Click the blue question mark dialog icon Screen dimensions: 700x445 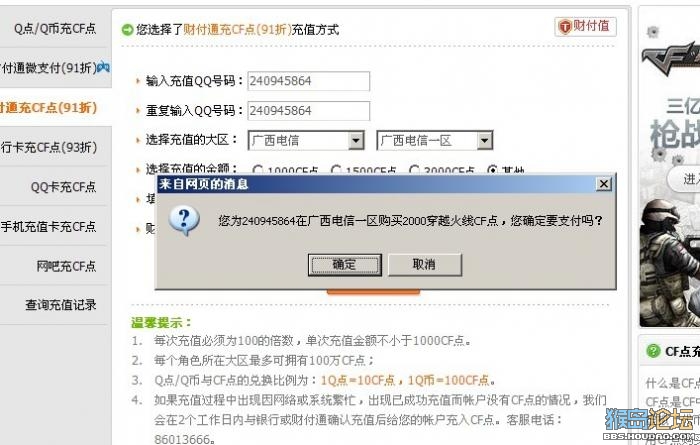click(184, 221)
